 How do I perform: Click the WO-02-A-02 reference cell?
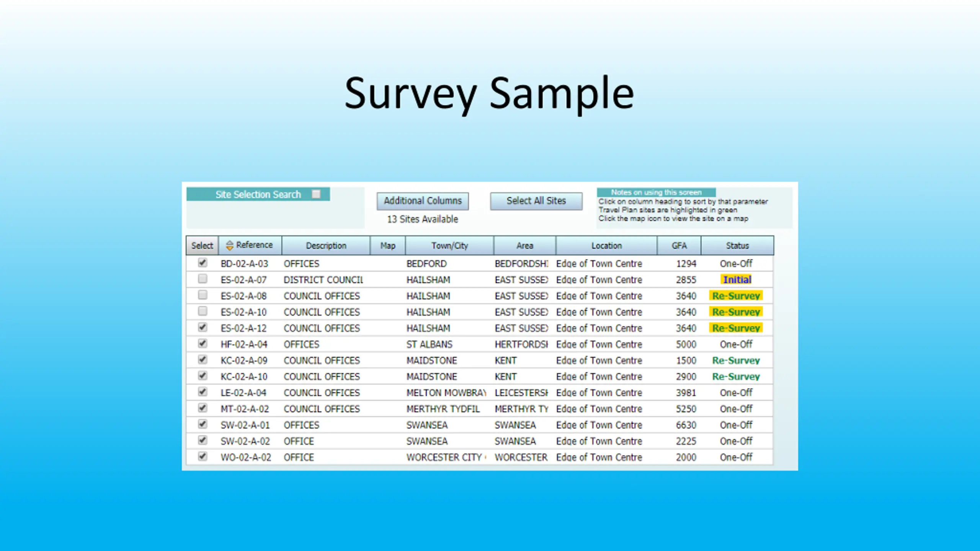tap(246, 457)
